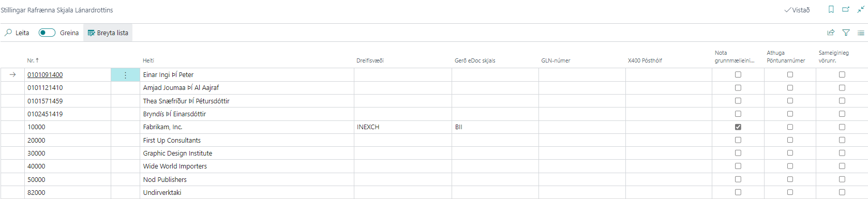Click the Leita search magnifier icon
The width and height of the screenshot is (868, 199).
coord(8,33)
